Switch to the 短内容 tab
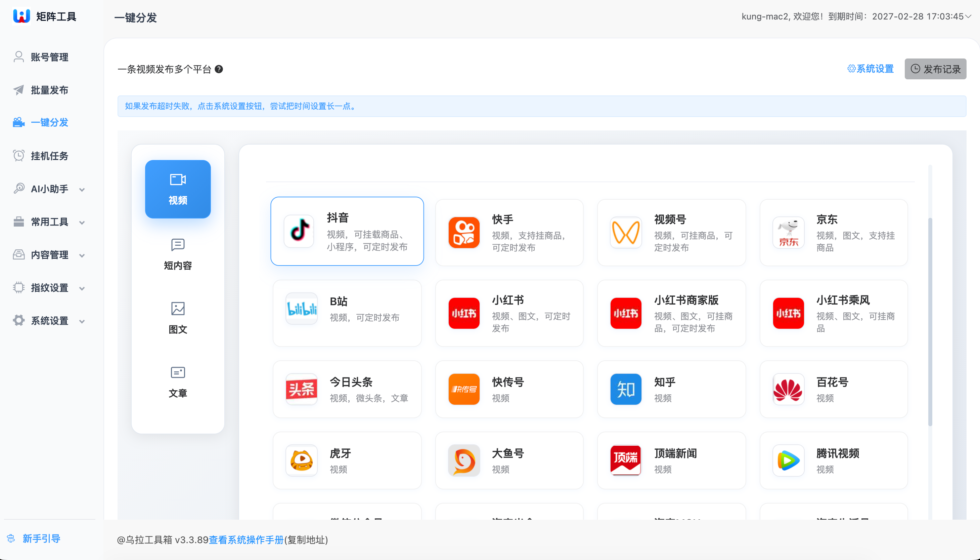980x560 pixels. [x=178, y=254]
